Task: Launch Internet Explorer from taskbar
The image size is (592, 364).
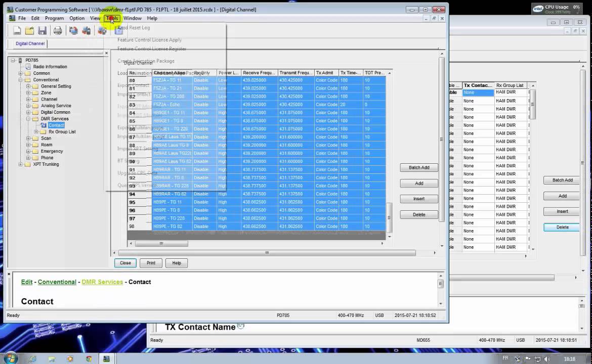Action: pos(32,359)
